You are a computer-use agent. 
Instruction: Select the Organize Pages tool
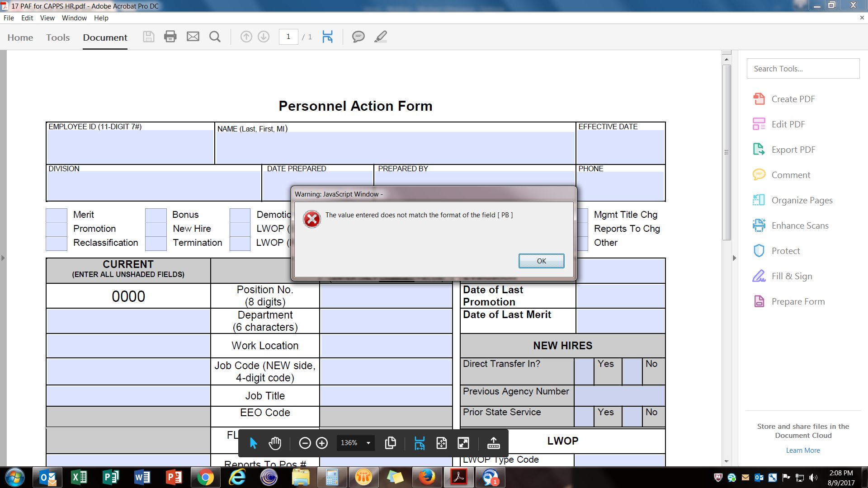coord(801,200)
